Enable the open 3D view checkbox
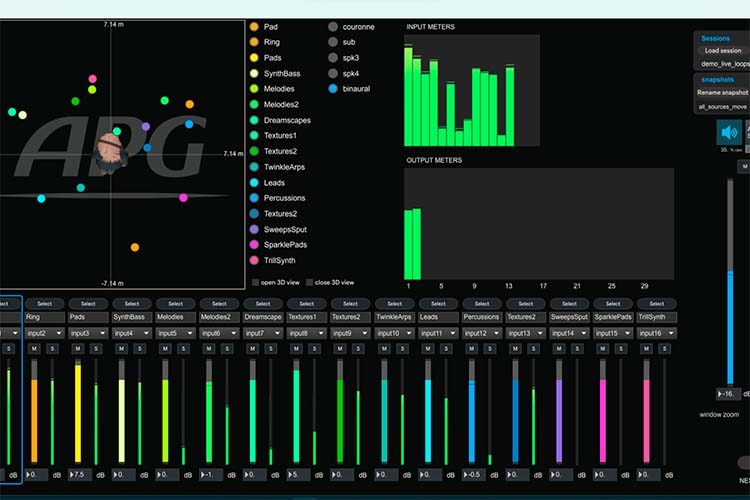The width and height of the screenshot is (750, 500). click(x=255, y=283)
